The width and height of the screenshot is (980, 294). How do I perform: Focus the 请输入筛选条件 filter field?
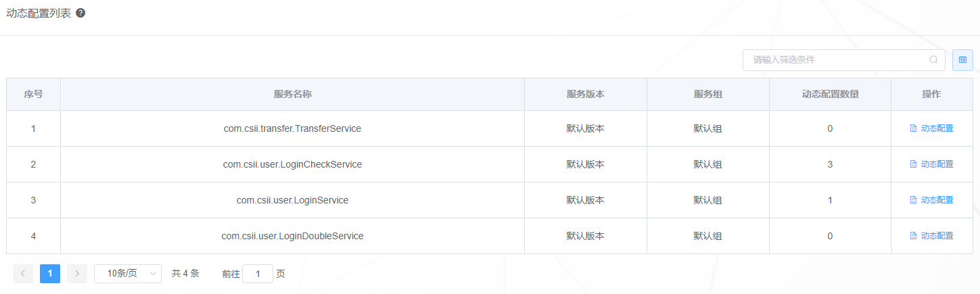point(844,59)
